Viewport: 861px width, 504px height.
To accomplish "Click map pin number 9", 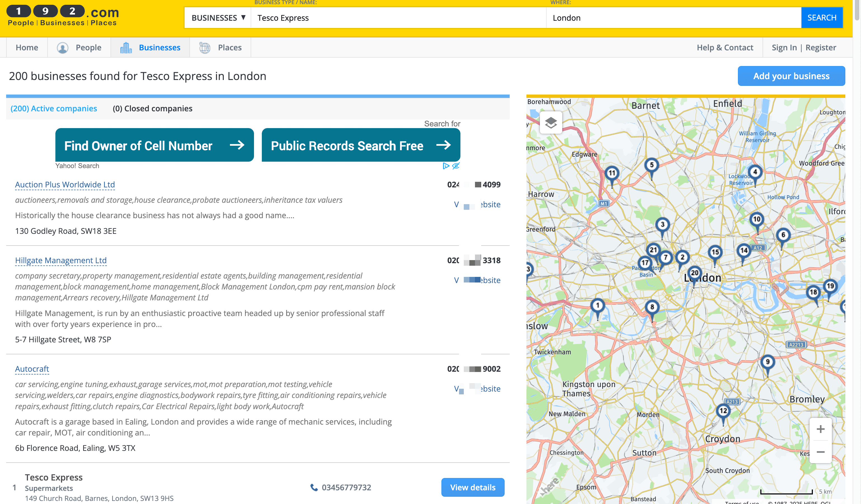I will point(767,362).
